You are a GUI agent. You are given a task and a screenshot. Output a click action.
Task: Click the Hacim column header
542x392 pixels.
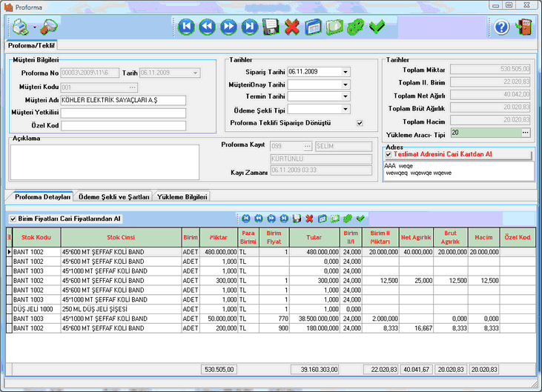[483, 237]
